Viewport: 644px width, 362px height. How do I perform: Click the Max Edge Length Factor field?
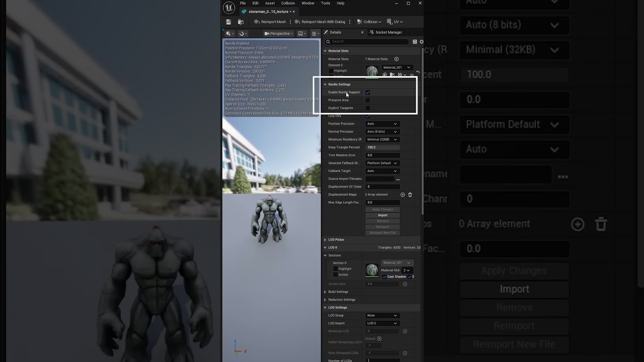coord(382,202)
